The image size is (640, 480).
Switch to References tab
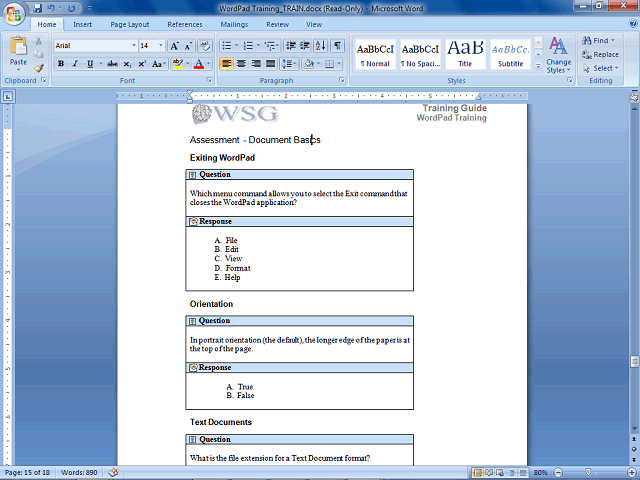pos(185,24)
